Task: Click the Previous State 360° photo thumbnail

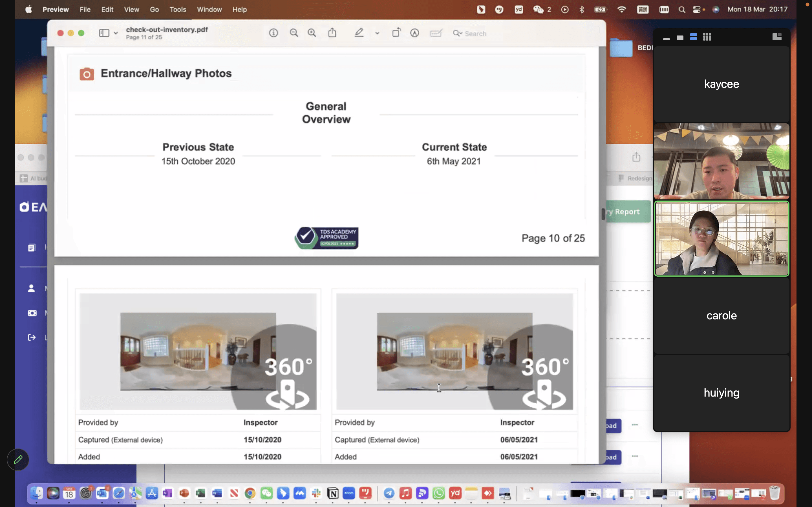Action: click(198, 352)
